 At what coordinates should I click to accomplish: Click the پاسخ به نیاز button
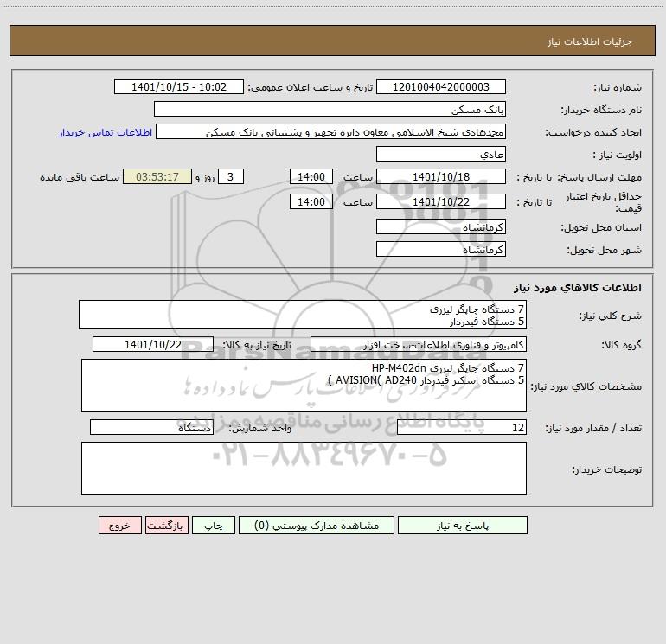coord(462,526)
